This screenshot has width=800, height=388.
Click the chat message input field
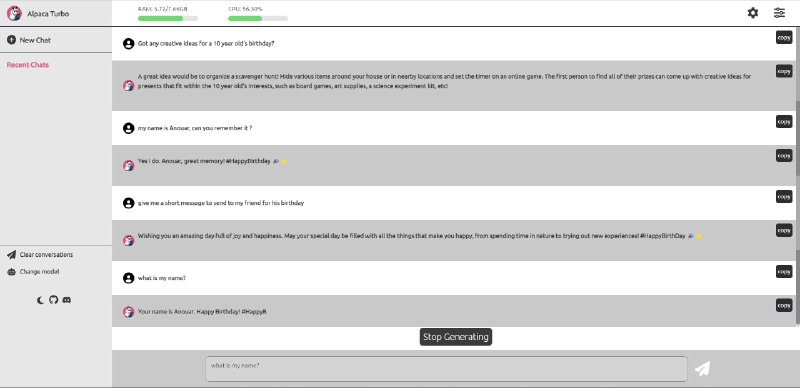click(x=446, y=369)
